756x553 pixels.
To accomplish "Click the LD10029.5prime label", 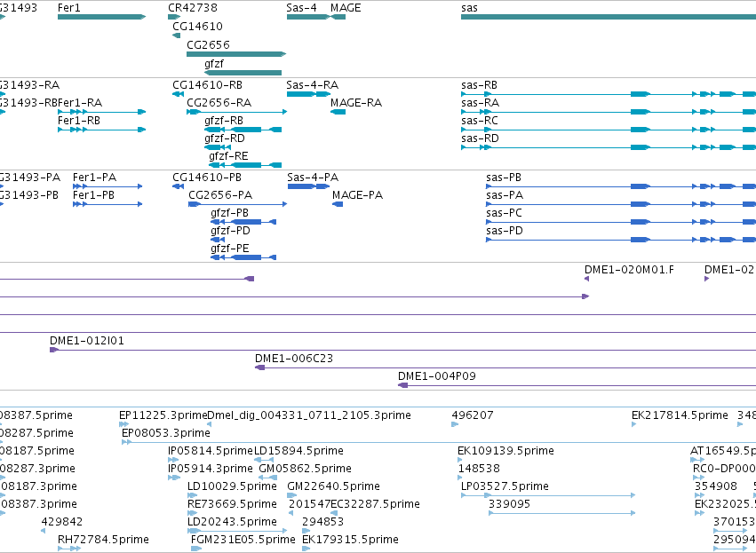I will click(233, 486).
